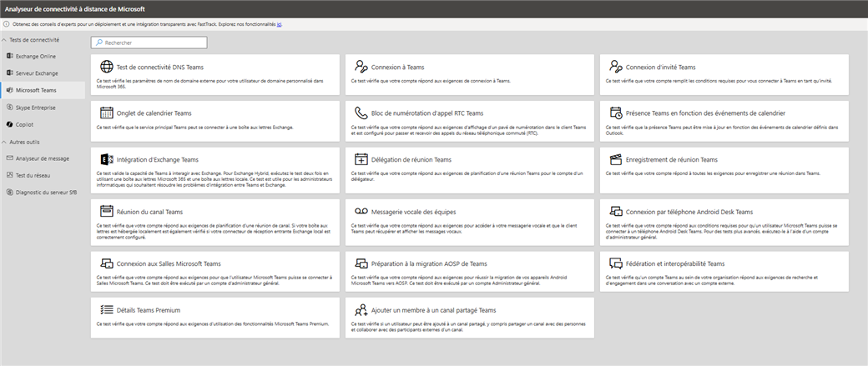The image size is (868, 366).
Task: Click the add-people icon of canal partagé
Action: pos(361,309)
